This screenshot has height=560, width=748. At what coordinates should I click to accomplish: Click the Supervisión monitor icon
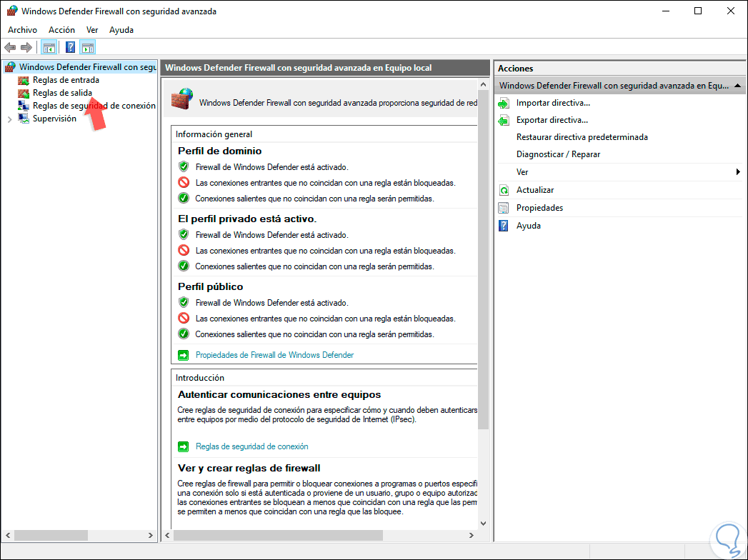pos(24,119)
